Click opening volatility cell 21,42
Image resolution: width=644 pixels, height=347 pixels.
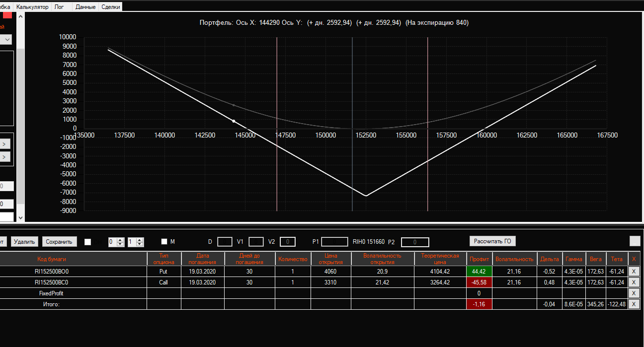[x=382, y=282]
